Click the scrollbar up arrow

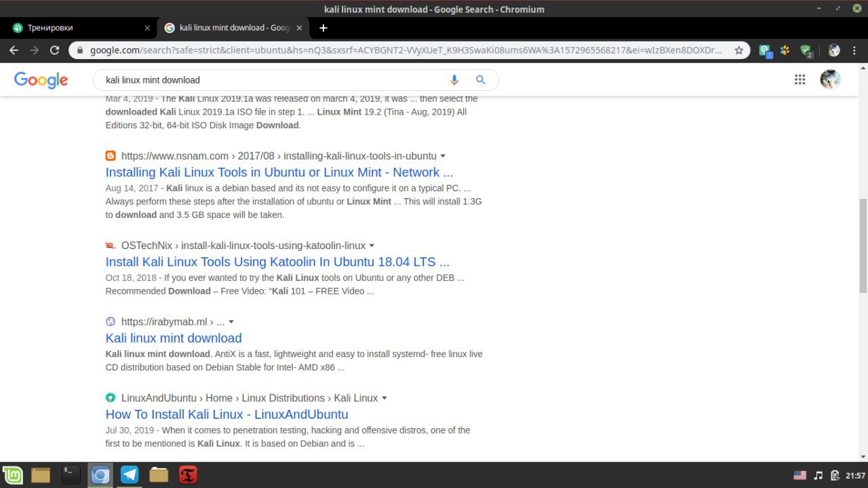coord(863,68)
